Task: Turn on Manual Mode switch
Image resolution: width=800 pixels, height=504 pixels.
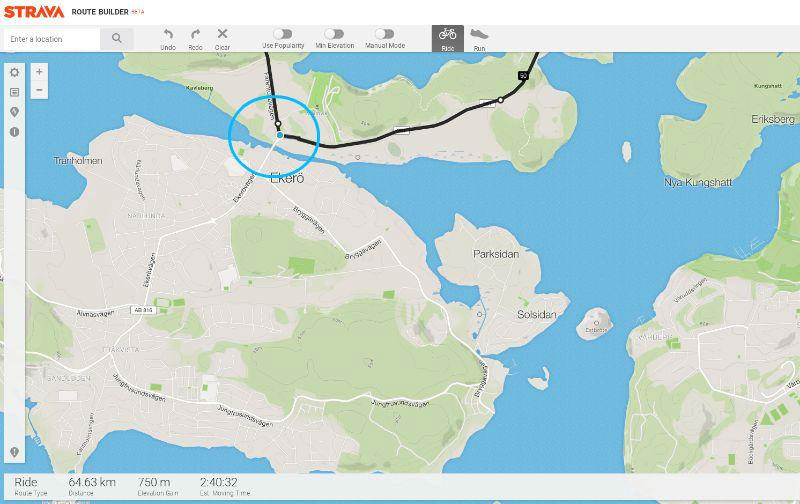Action: (384, 34)
